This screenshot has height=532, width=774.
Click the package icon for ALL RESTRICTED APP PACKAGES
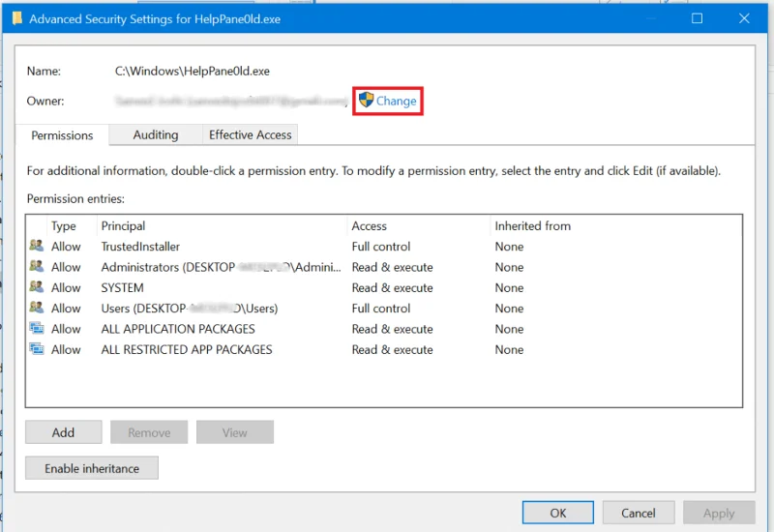pyautogui.click(x=37, y=348)
